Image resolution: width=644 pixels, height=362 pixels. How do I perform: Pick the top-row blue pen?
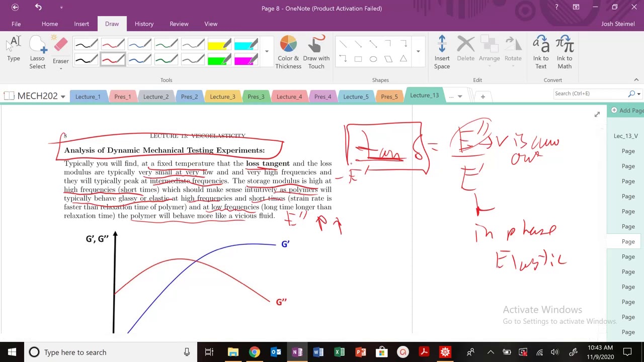[x=139, y=45]
